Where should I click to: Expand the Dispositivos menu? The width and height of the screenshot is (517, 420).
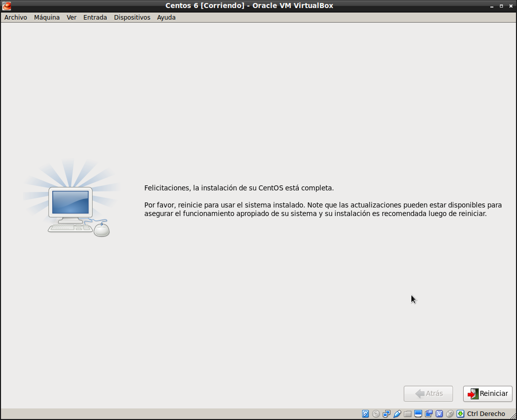click(132, 17)
